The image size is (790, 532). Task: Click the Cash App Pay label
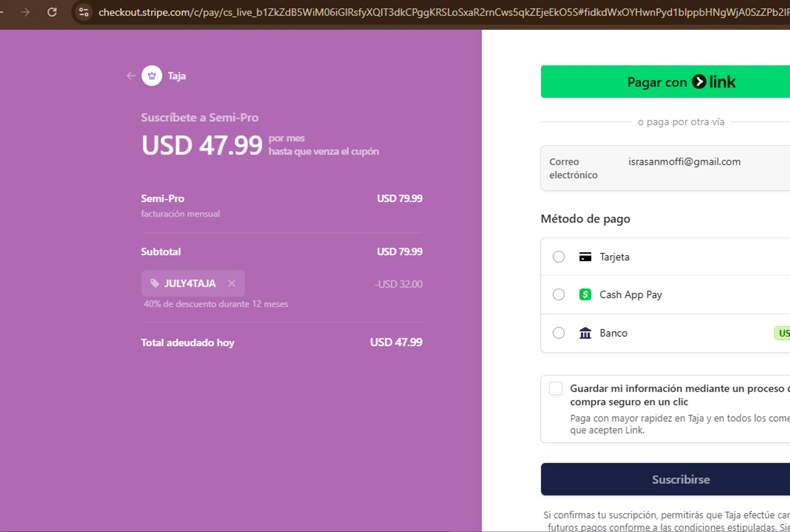pos(631,295)
